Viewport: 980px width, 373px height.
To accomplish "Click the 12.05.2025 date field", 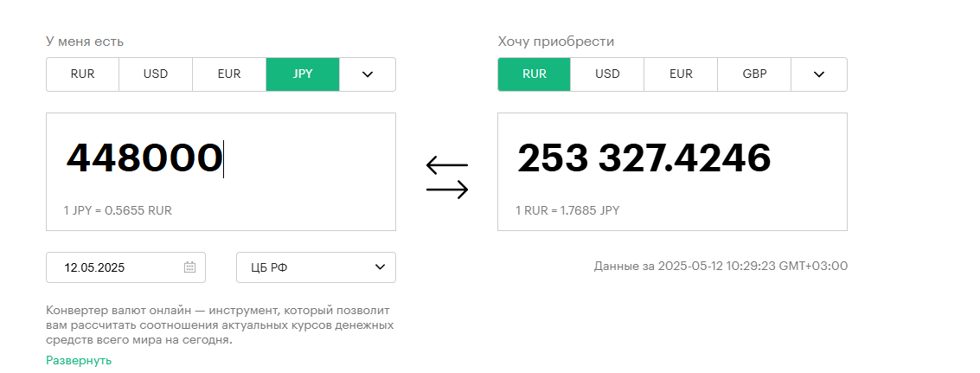I will coord(125,267).
